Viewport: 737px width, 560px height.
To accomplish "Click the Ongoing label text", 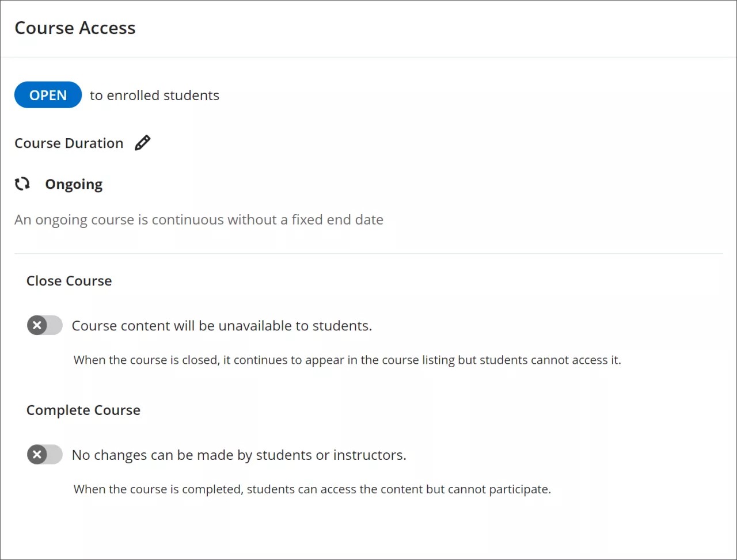I will click(x=74, y=184).
